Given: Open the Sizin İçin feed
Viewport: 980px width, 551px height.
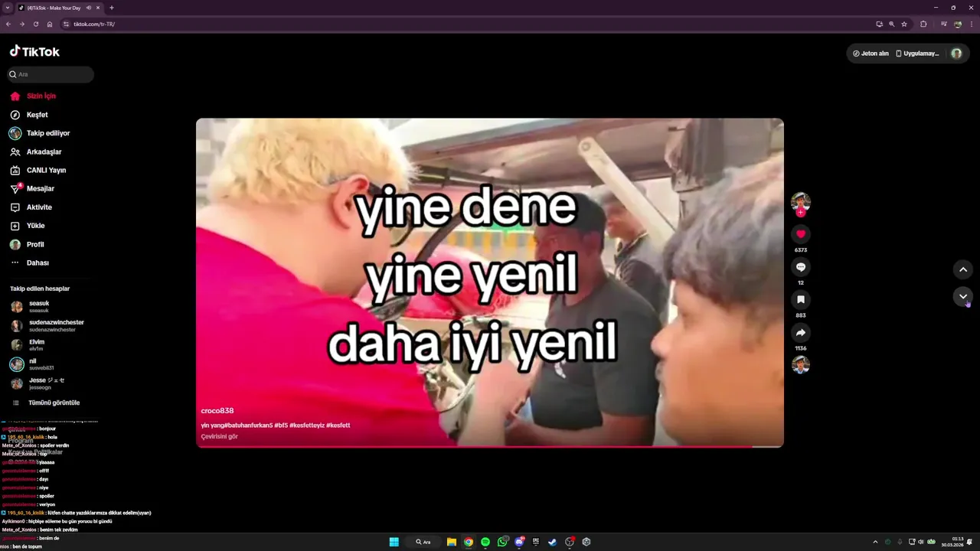Looking at the screenshot, I should click(x=33, y=96).
